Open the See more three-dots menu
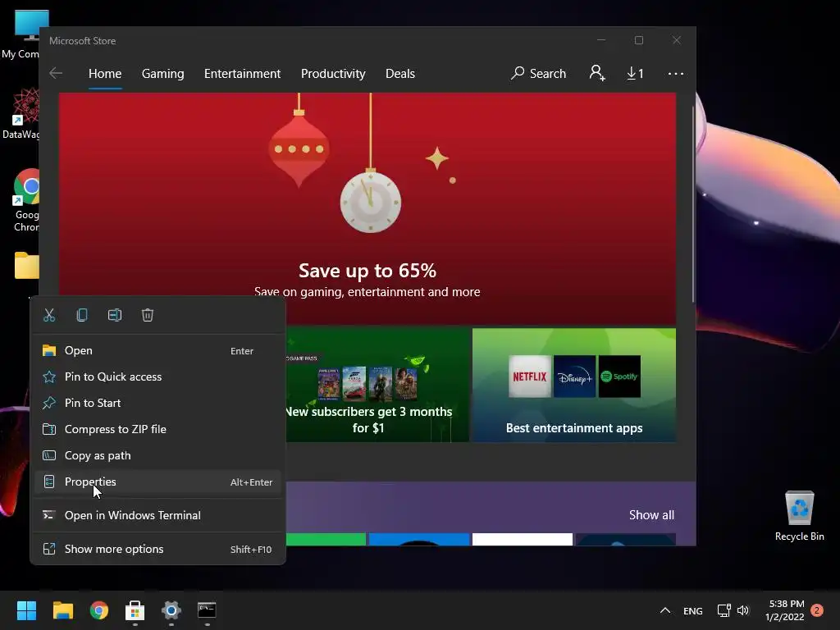Screen dimensions: 840x630 [x=676, y=73]
